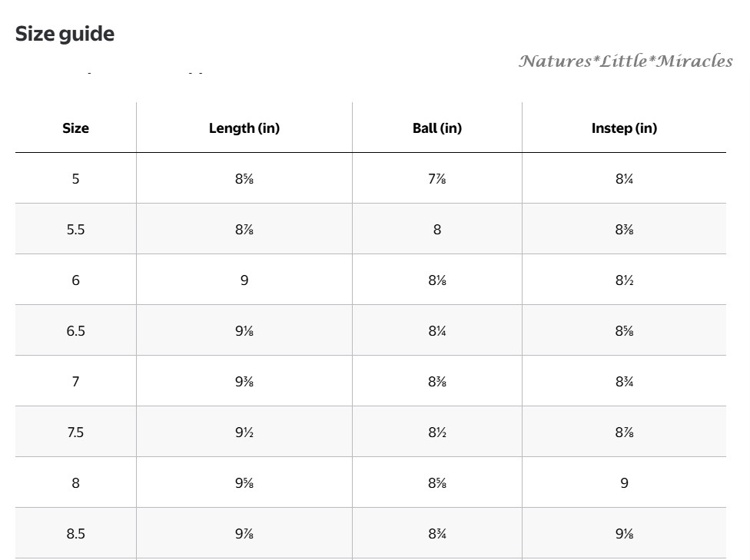Click instep cell showing 9 for size 8
Screen dimensions: 750x560
[x=624, y=483]
